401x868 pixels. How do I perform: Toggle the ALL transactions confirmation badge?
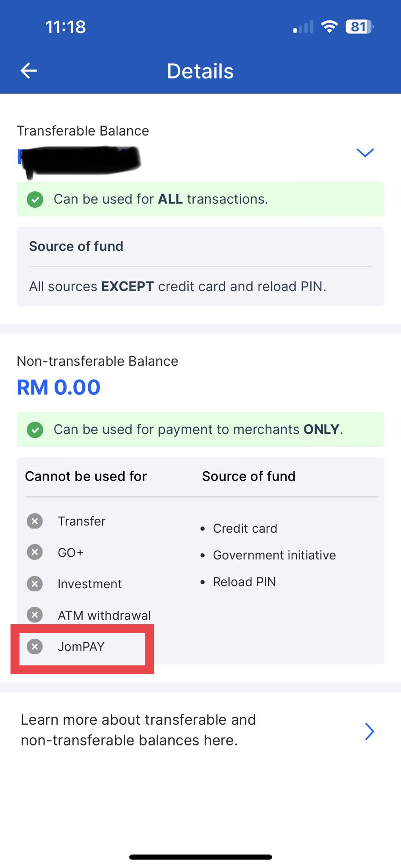click(x=35, y=199)
